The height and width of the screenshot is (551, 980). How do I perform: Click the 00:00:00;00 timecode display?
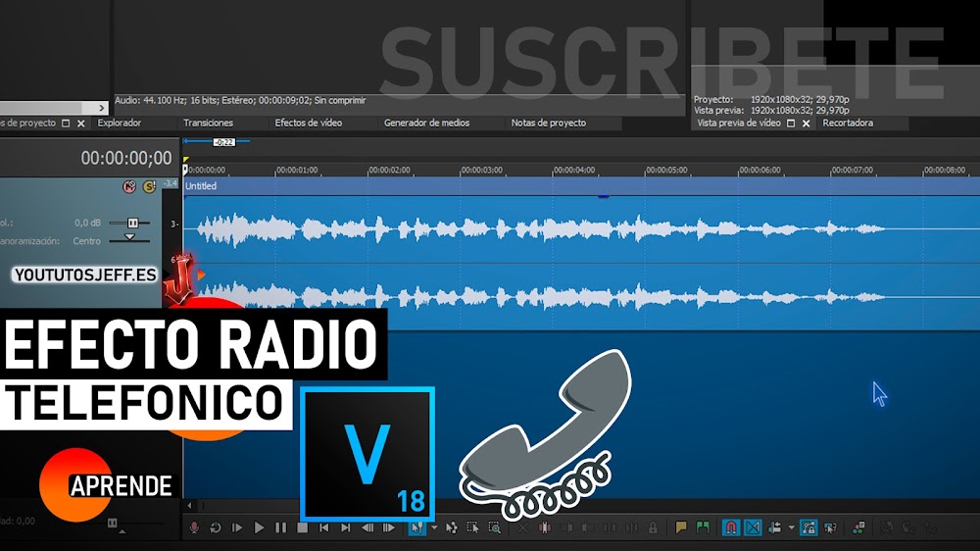pyautogui.click(x=126, y=158)
